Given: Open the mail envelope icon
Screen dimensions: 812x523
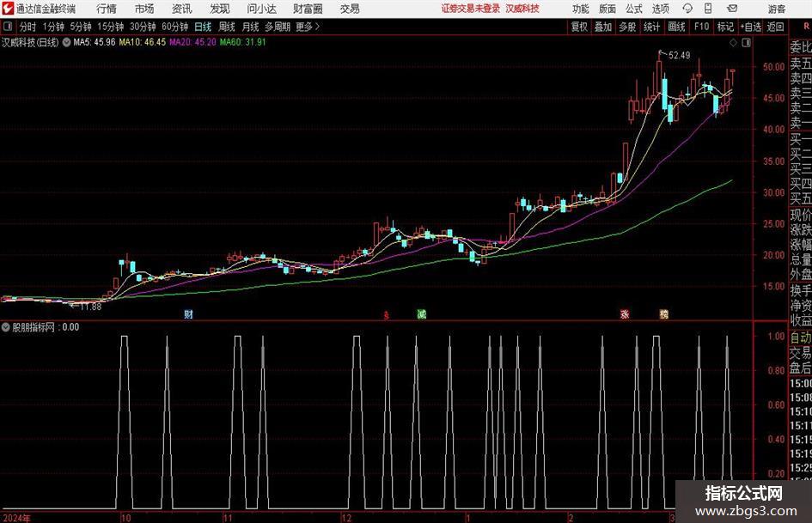Looking at the screenshot, I should pyautogui.click(x=732, y=9).
